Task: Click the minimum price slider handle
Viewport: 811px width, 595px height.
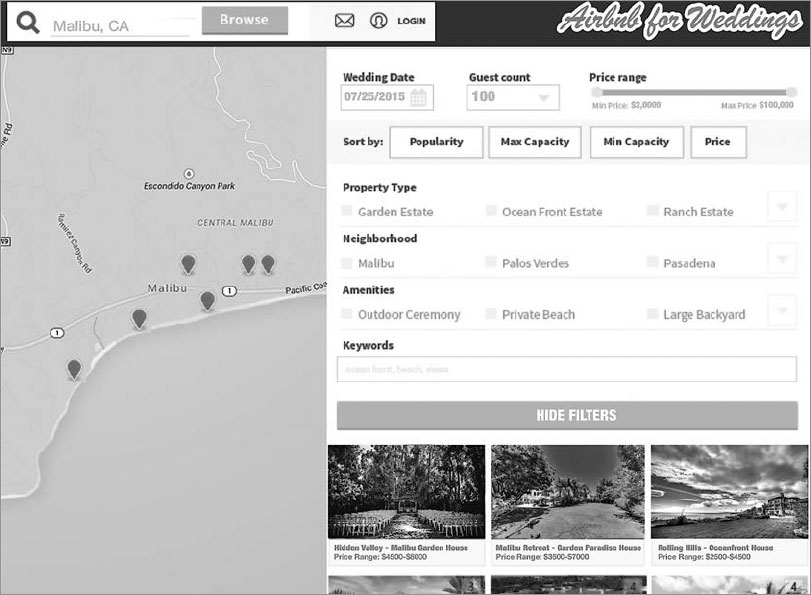Action: point(596,92)
